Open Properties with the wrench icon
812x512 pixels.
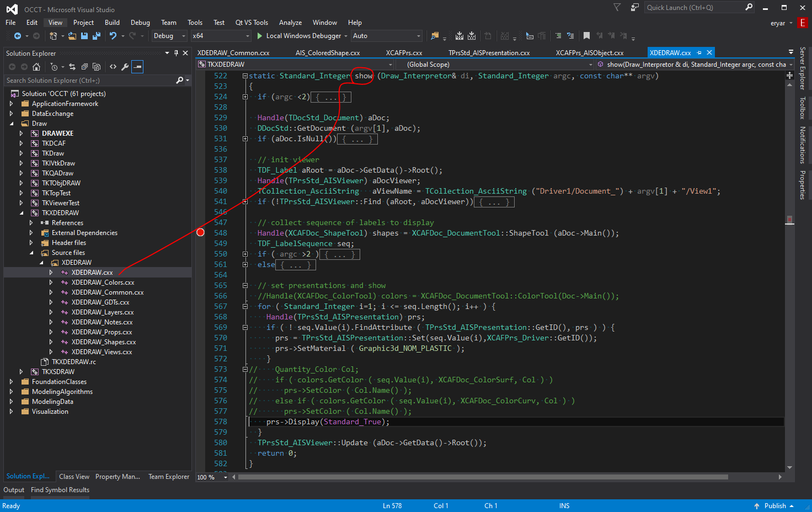[x=125, y=67]
